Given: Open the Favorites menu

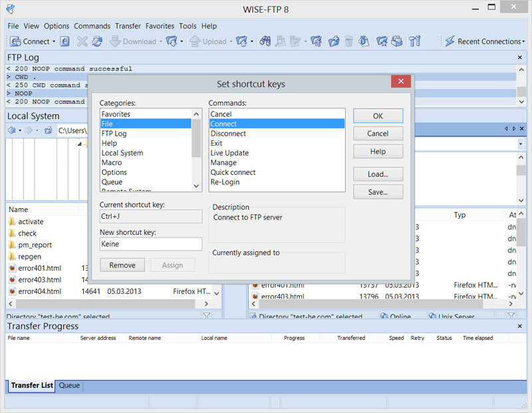Looking at the screenshot, I should pos(160,26).
